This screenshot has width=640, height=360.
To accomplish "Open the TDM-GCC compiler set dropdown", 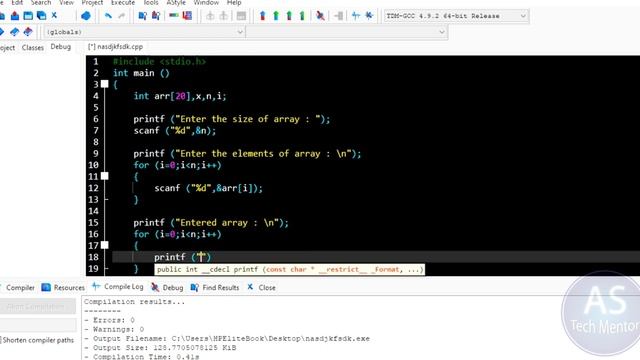I will click(456, 16).
